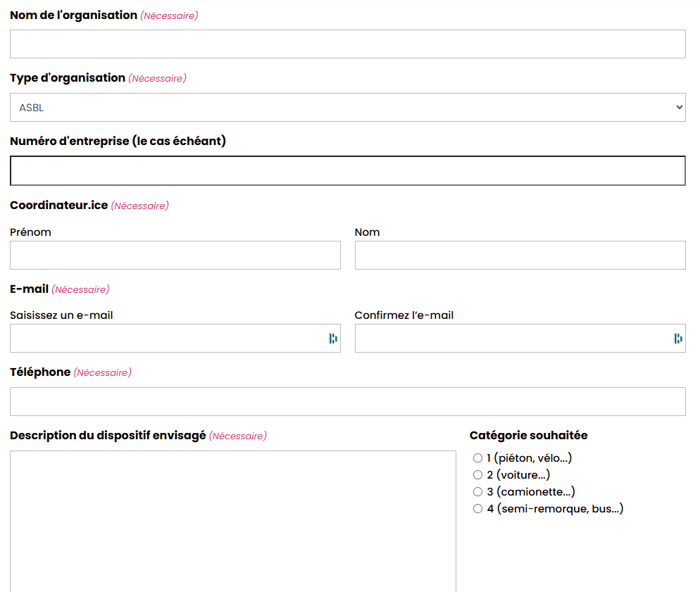Click the Nom input field under Coordinateur.ice
700x592 pixels.
(x=520, y=256)
